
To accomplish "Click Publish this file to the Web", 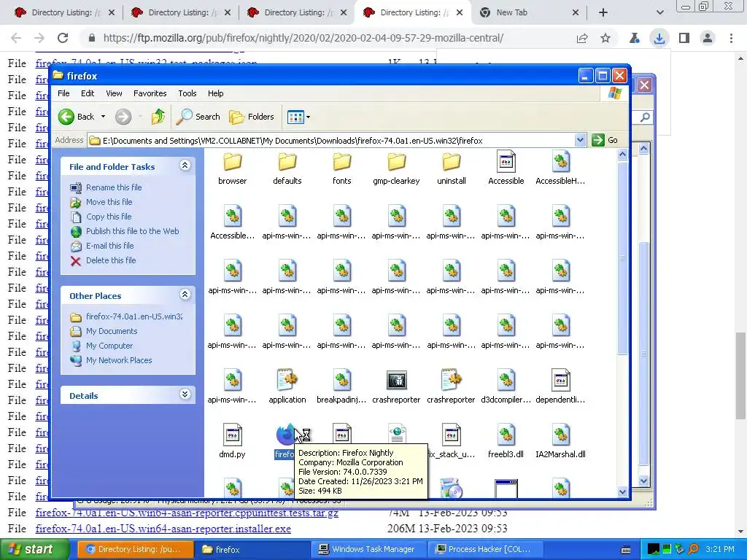I will click(x=133, y=231).
